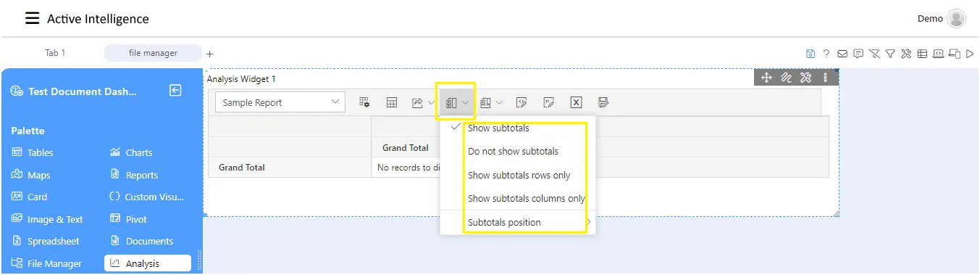Screen dimensions: 980x275
Task: Click the responsive devices icon
Action: [954, 54]
